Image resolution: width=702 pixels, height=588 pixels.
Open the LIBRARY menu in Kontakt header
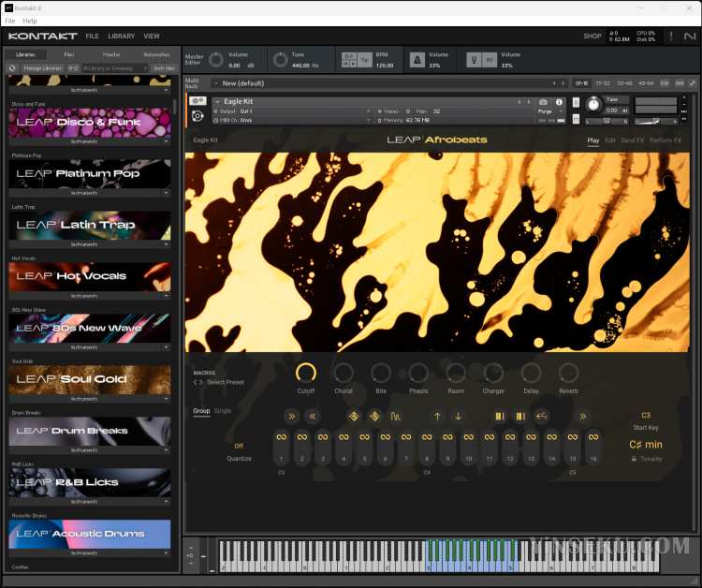(x=121, y=37)
